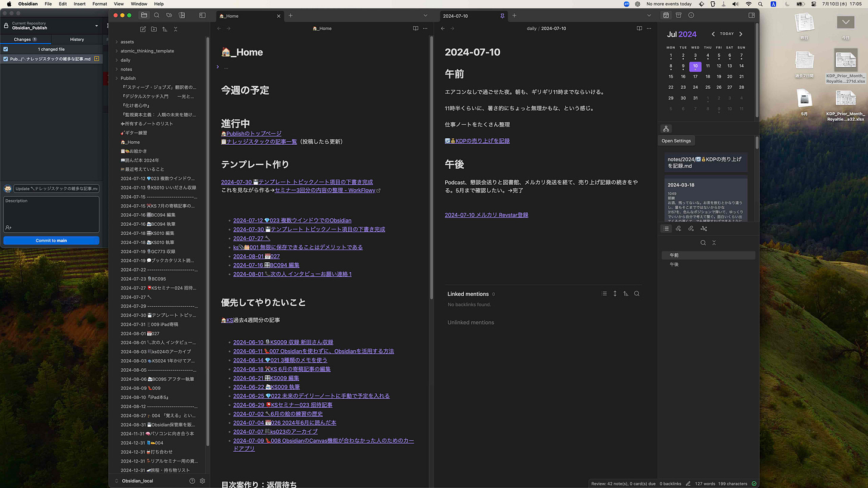Viewport: 868px width, 488px height.
Task: Open more options for _Home note
Action: tap(425, 29)
